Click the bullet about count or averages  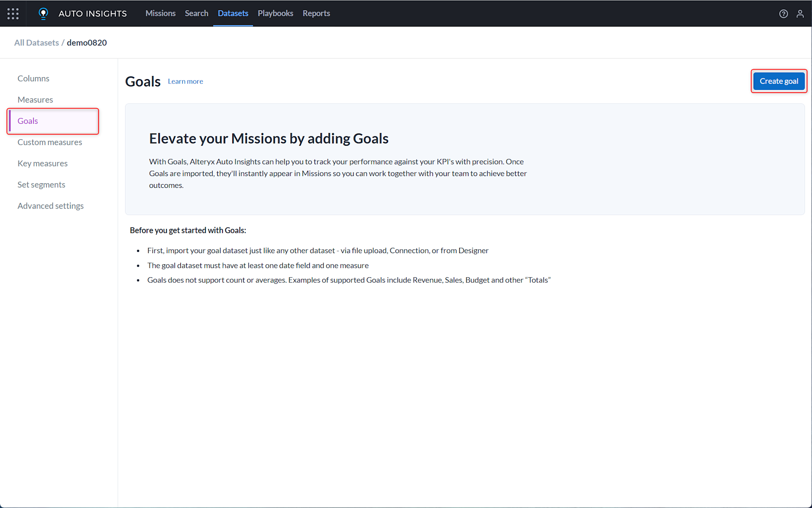pyautogui.click(x=349, y=280)
